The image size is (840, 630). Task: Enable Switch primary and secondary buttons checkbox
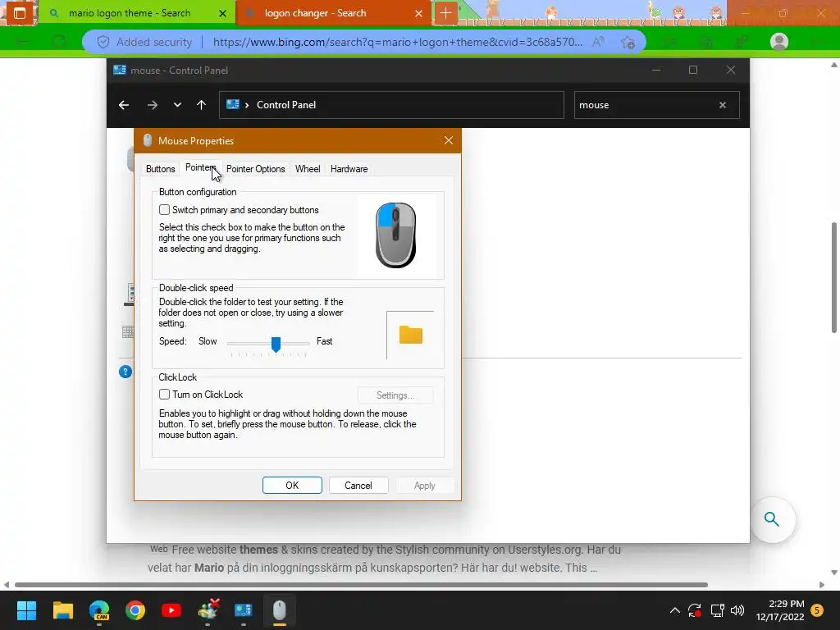(x=164, y=209)
